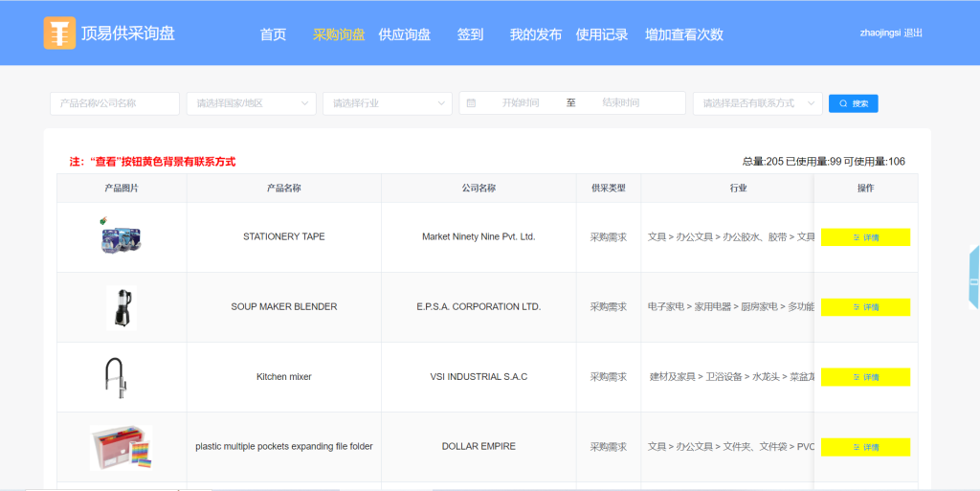Click the blue side panel handle on right edge
The height and width of the screenshot is (491, 980).
click(x=973, y=279)
